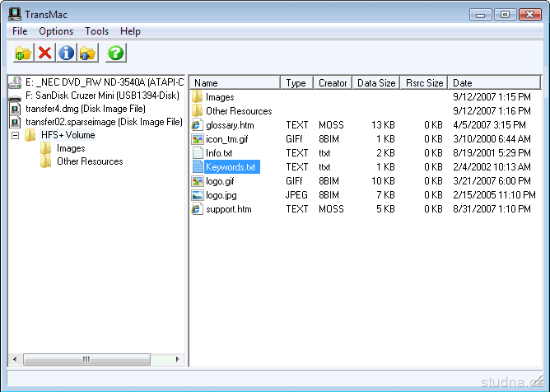
Task: Open the blue info properties icon
Action: (x=66, y=54)
